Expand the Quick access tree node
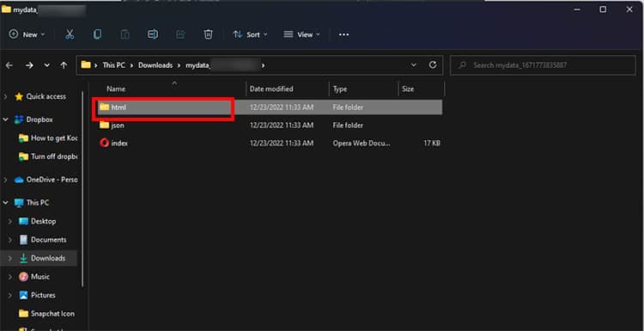The width and height of the screenshot is (644, 331). 5,96
